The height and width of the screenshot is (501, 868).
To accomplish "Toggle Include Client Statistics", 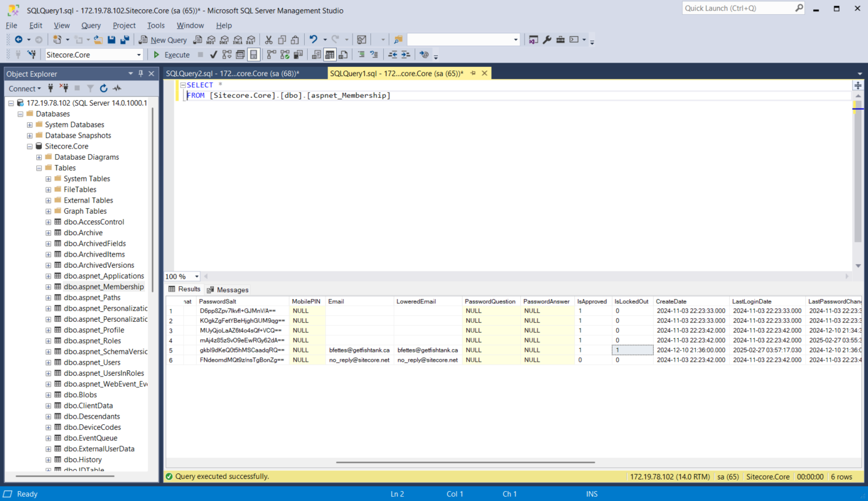I will tap(298, 55).
